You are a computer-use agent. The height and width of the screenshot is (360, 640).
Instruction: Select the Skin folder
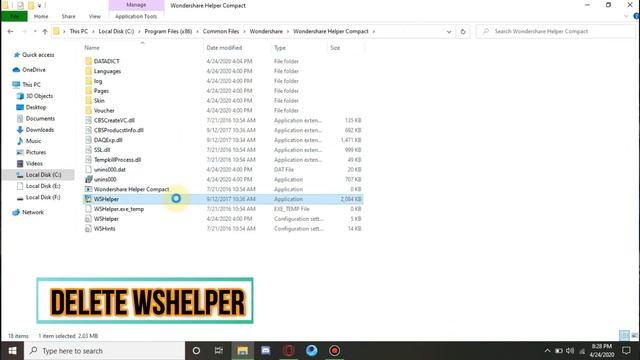tap(99, 100)
